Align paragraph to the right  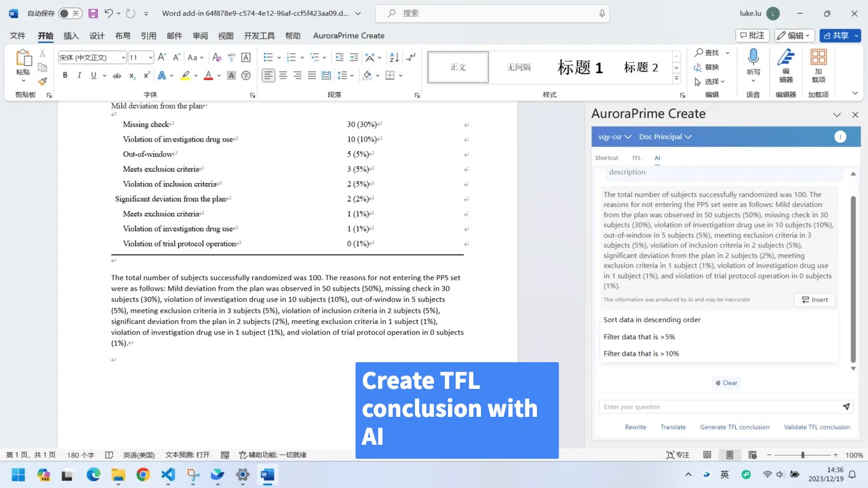pyautogui.click(x=297, y=76)
